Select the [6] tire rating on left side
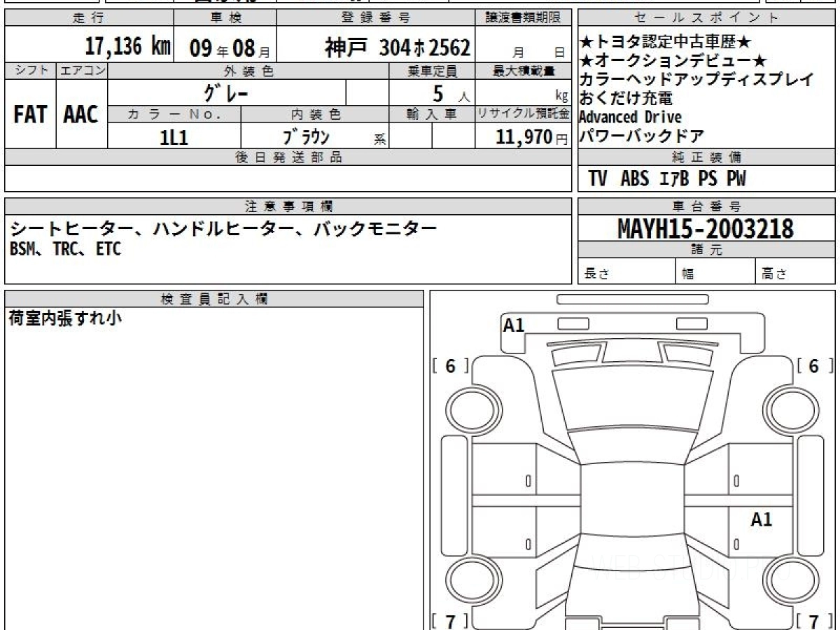The width and height of the screenshot is (840, 630). tap(451, 366)
